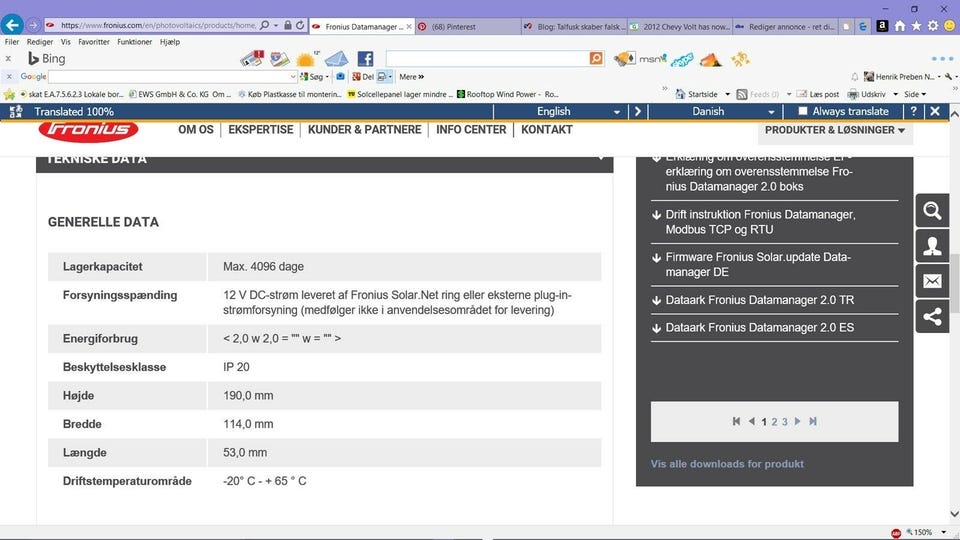960x540 pixels.
Task: Open Udskriv dropdown arrow
Action: (x=895, y=94)
